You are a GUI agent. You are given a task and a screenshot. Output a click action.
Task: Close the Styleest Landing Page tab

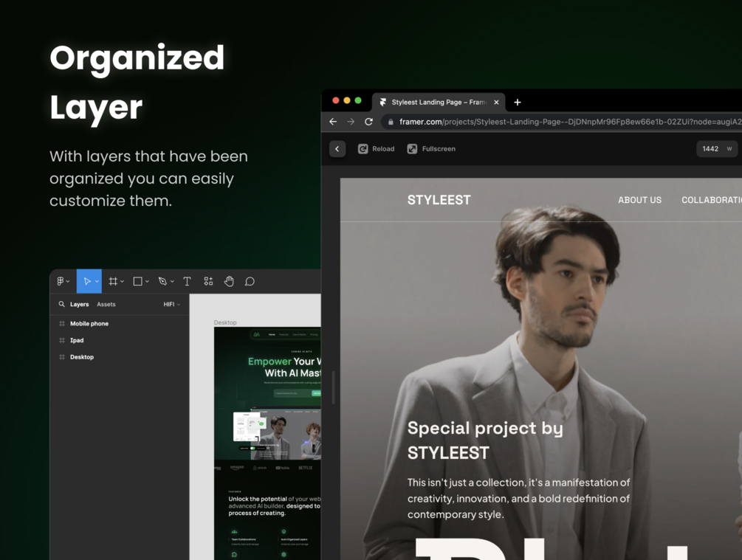pos(496,102)
